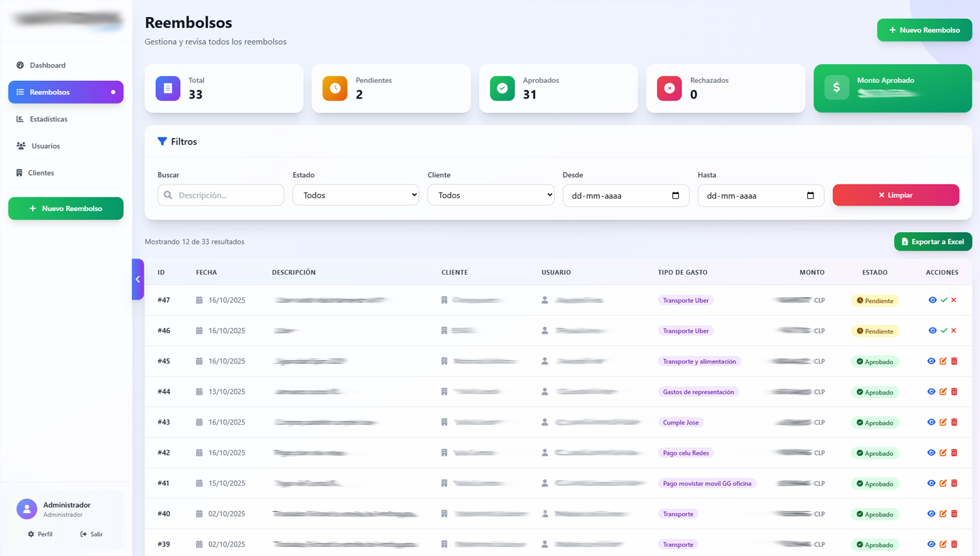Go to Dashboard in sidebar

(48, 65)
